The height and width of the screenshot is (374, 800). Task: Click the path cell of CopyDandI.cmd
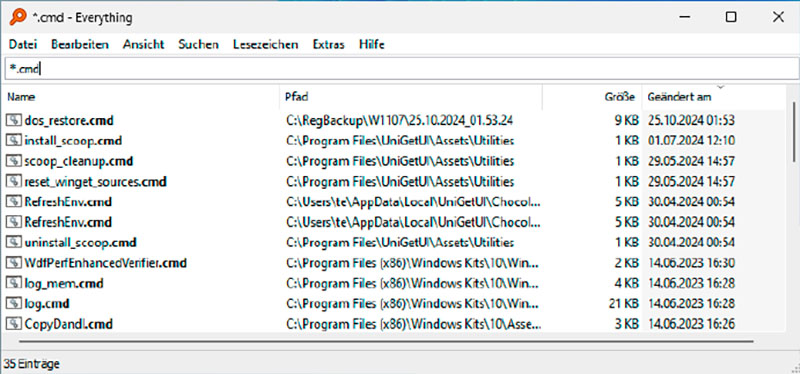(413, 324)
